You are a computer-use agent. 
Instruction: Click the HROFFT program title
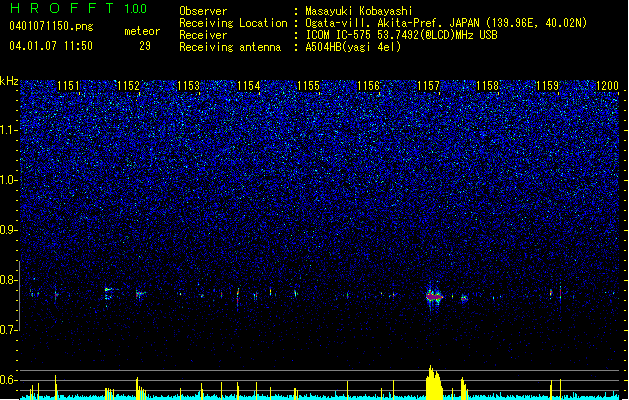tap(62, 8)
